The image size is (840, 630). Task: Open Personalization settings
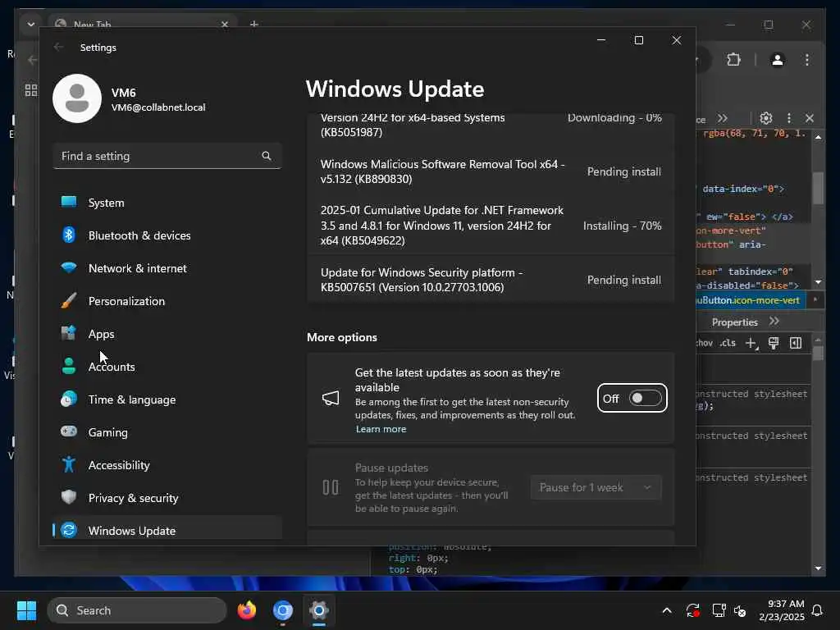tap(167, 301)
